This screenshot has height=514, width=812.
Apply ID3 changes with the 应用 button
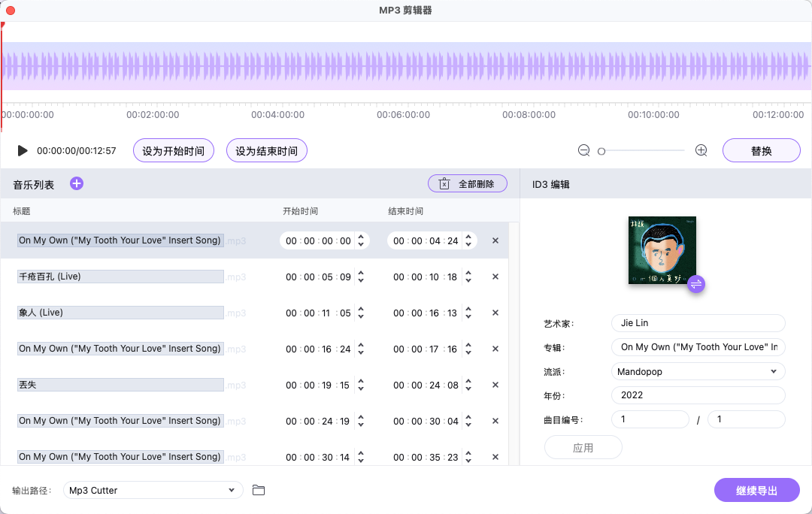pyautogui.click(x=583, y=446)
